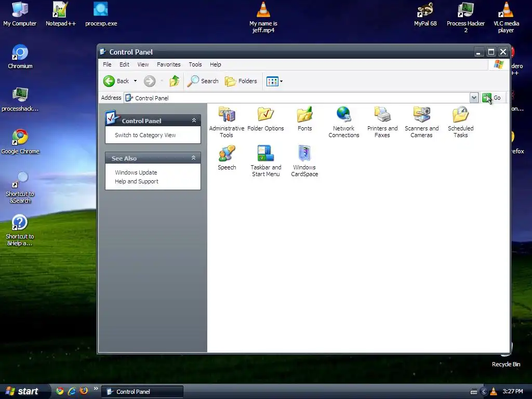The height and width of the screenshot is (399, 532).
Task: Open the View menu
Action: pyautogui.click(x=143, y=64)
